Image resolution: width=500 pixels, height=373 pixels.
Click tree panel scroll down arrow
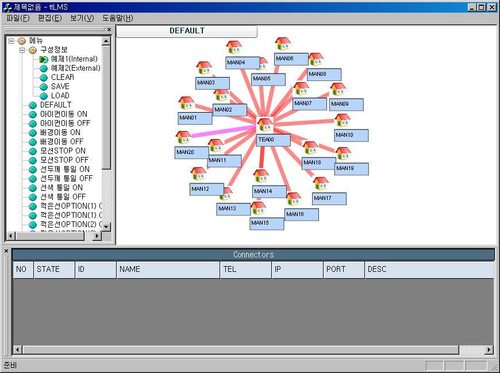pyautogui.click(x=106, y=226)
